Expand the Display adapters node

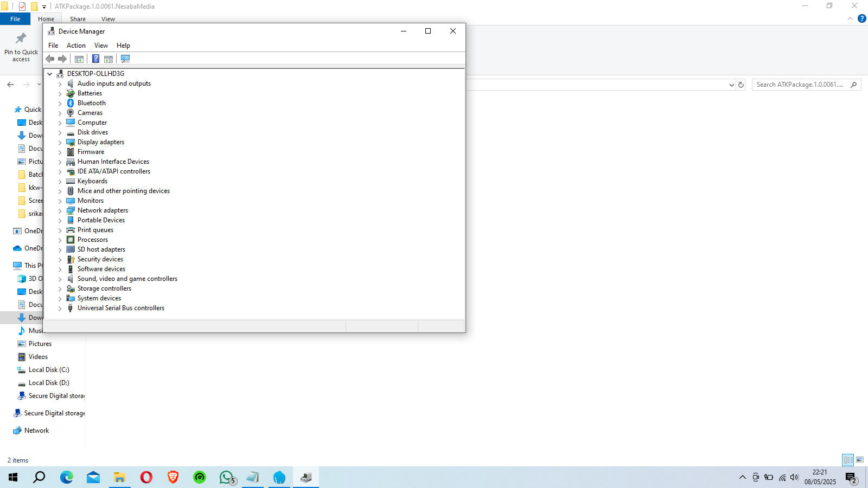click(x=60, y=143)
